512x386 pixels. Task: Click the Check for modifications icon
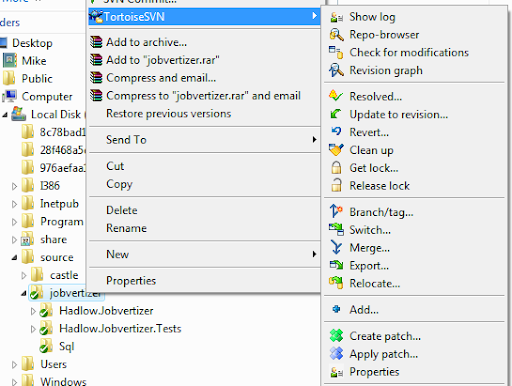tap(336, 53)
